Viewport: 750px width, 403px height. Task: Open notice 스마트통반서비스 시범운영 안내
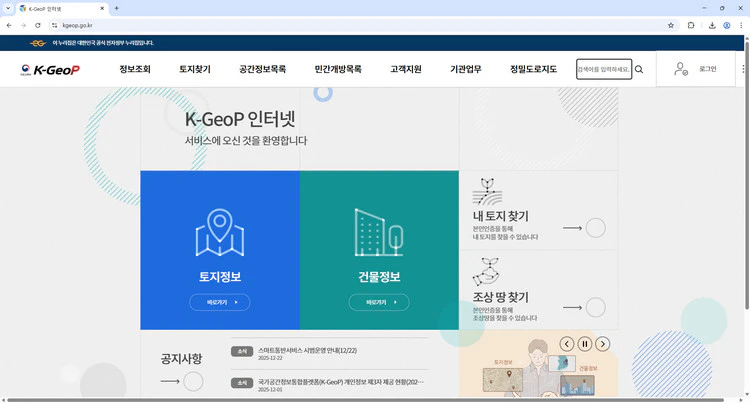(308, 350)
